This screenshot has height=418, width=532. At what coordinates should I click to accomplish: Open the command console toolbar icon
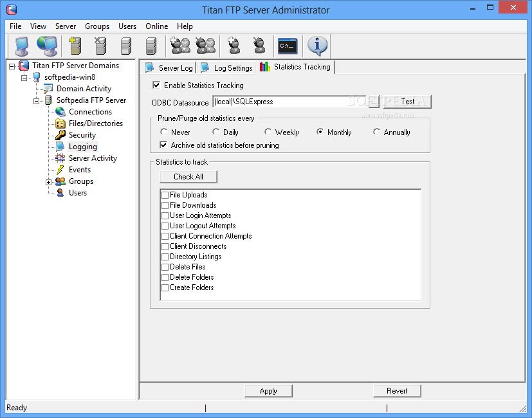tap(288, 46)
